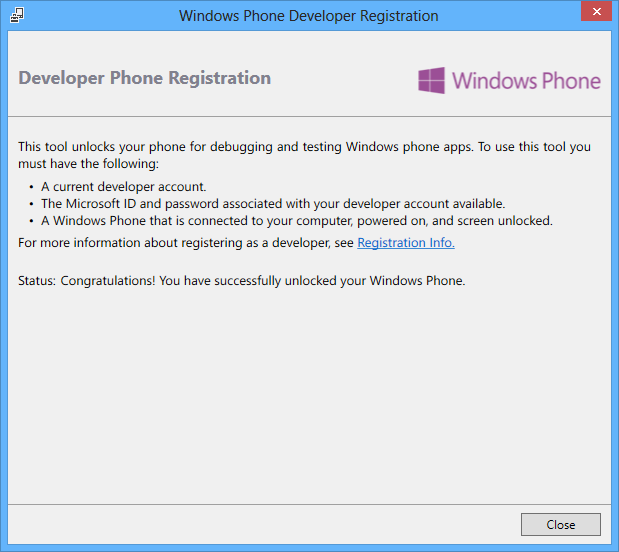This screenshot has height=552, width=619.
Task: Click the Status congratulations message
Action: click(x=242, y=281)
